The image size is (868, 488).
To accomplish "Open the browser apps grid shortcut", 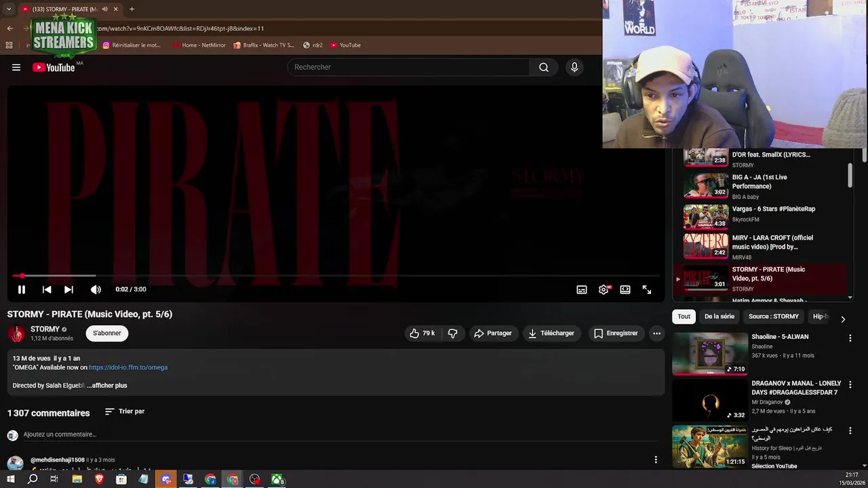I will [x=9, y=45].
